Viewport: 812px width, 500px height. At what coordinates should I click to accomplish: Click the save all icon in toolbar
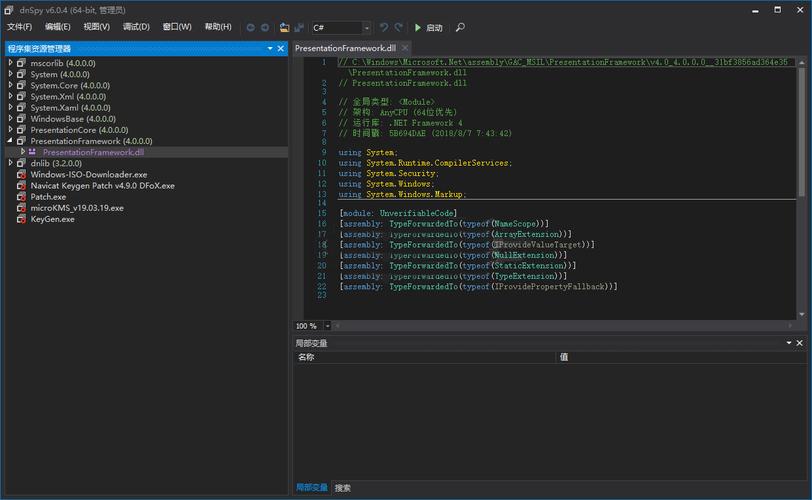pyautogui.click(x=298, y=28)
